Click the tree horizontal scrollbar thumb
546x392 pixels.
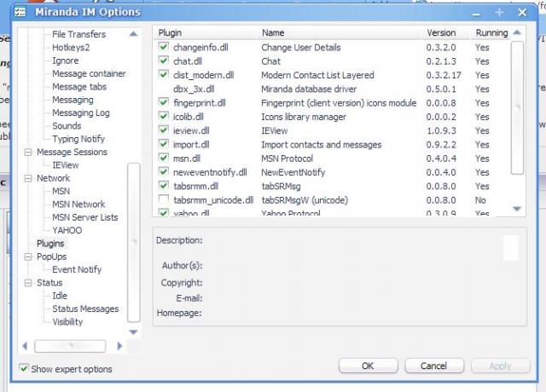[x=70, y=346]
